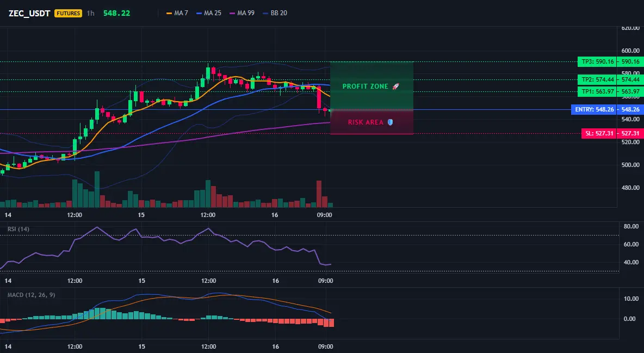Click the RSI 40.00 scale value
The width and height of the screenshot is (644, 353).
pyautogui.click(x=631, y=262)
